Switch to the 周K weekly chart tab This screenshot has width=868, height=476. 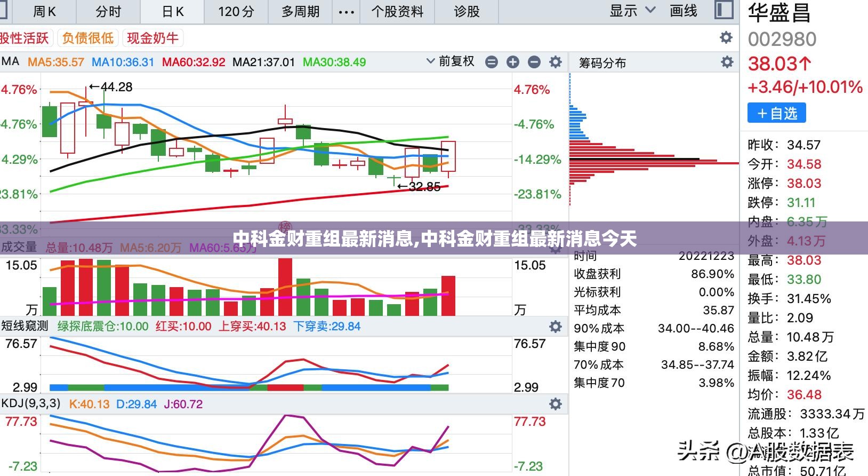(x=45, y=11)
